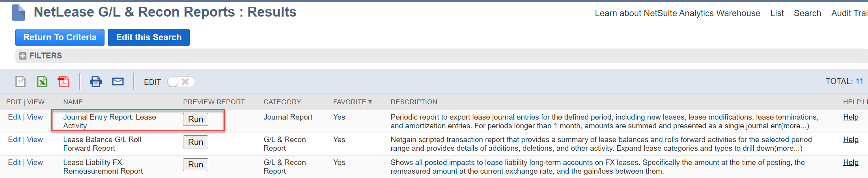
Task: Open the Search menu link
Action: (x=807, y=13)
